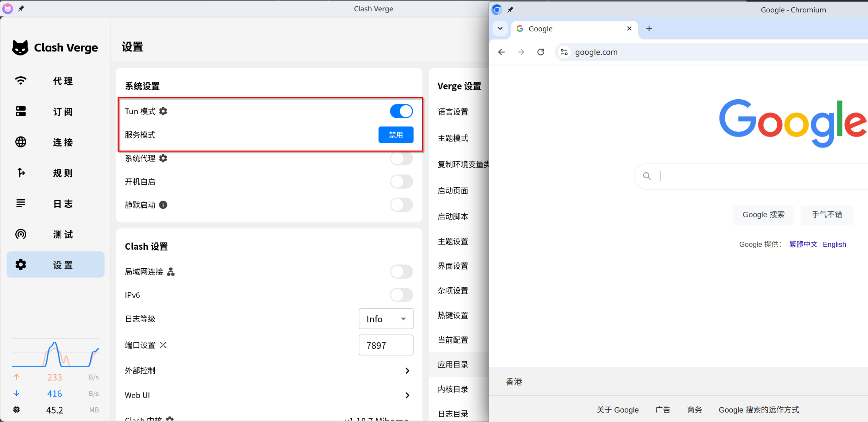Open the English language link
Screen dimensions: 868x422
(834, 244)
